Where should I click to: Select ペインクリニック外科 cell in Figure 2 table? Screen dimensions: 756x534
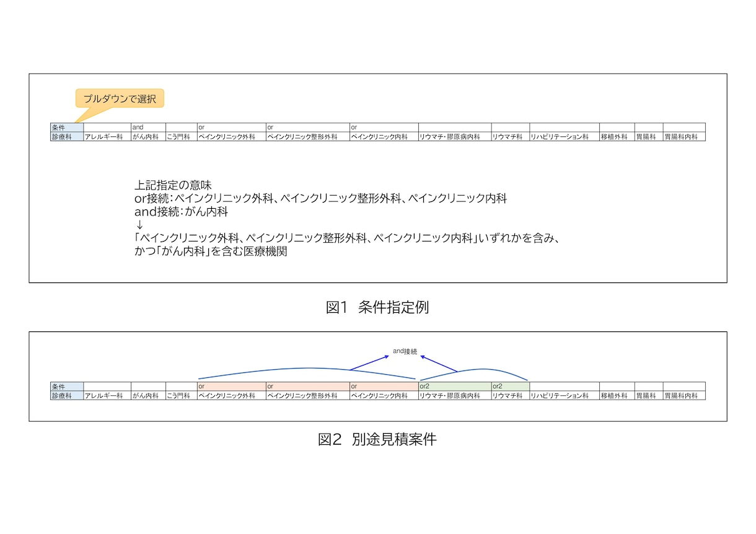tap(231, 395)
